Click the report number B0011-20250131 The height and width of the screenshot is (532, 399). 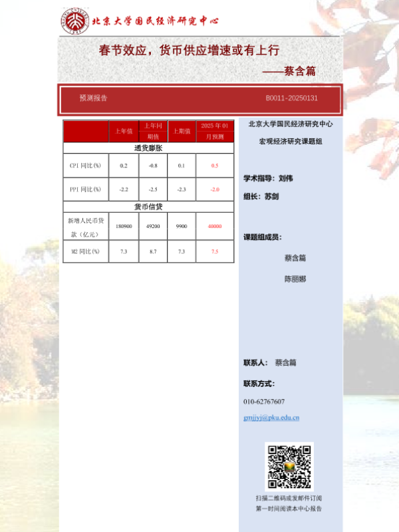pyautogui.click(x=291, y=98)
